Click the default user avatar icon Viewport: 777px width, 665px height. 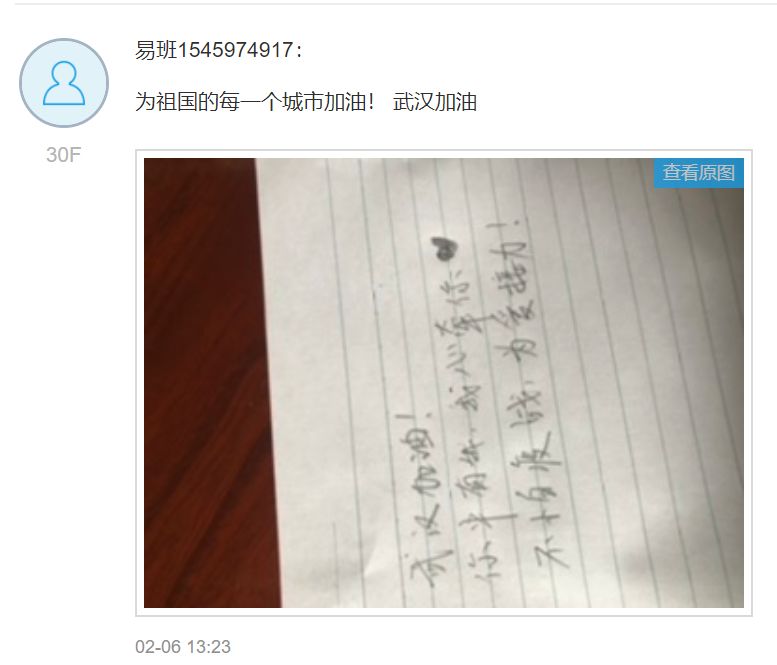click(x=64, y=83)
